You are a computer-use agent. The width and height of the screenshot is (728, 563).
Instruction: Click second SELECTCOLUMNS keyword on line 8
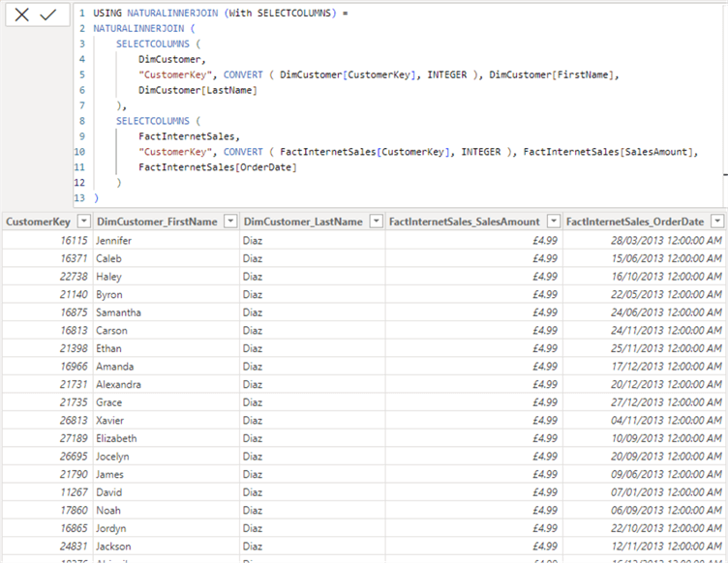click(153, 121)
